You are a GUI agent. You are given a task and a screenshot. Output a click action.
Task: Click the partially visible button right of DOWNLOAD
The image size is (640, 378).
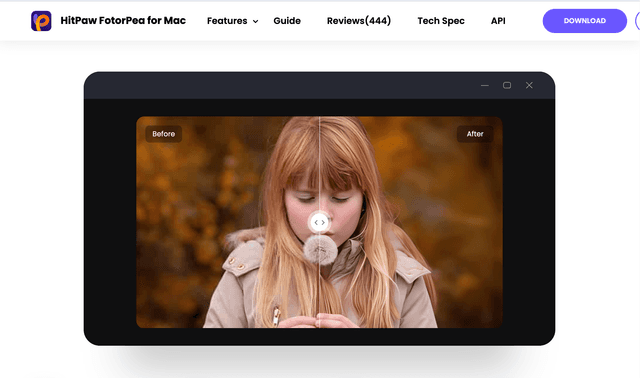638,21
